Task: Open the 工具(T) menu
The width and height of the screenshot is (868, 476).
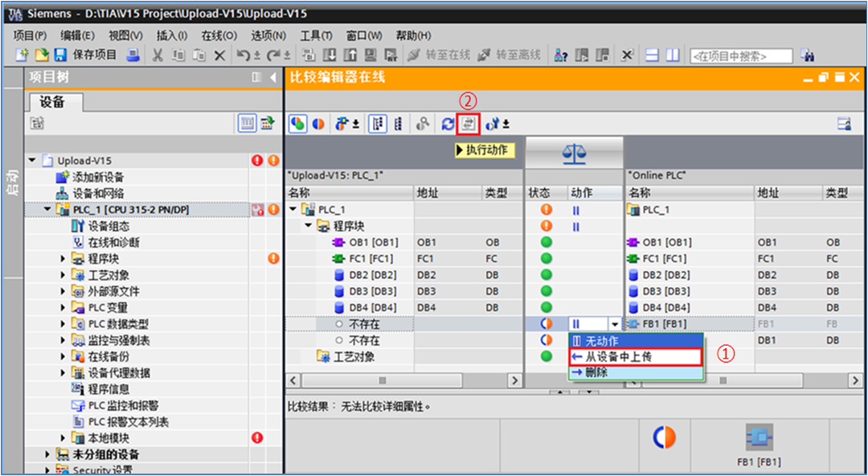Action: pos(316,35)
